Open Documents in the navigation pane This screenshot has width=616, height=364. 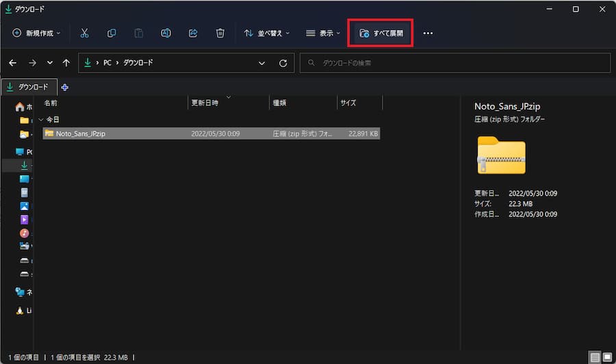[x=25, y=192]
